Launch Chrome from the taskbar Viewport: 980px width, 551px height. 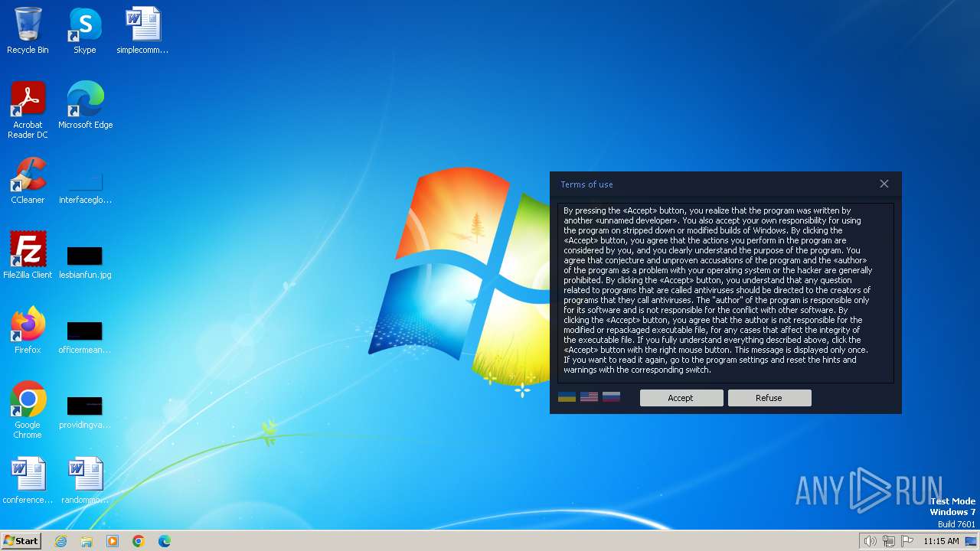pos(139,541)
